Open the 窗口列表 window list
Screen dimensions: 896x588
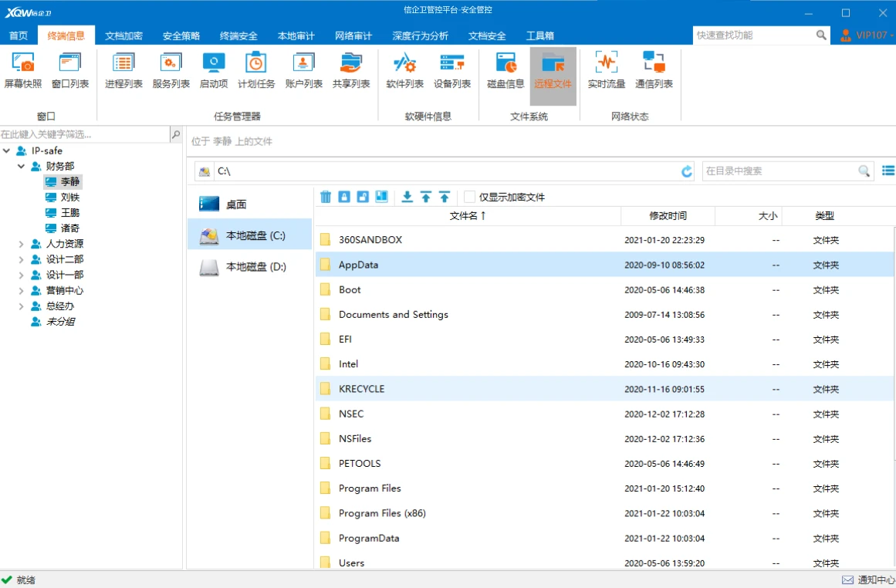click(70, 71)
